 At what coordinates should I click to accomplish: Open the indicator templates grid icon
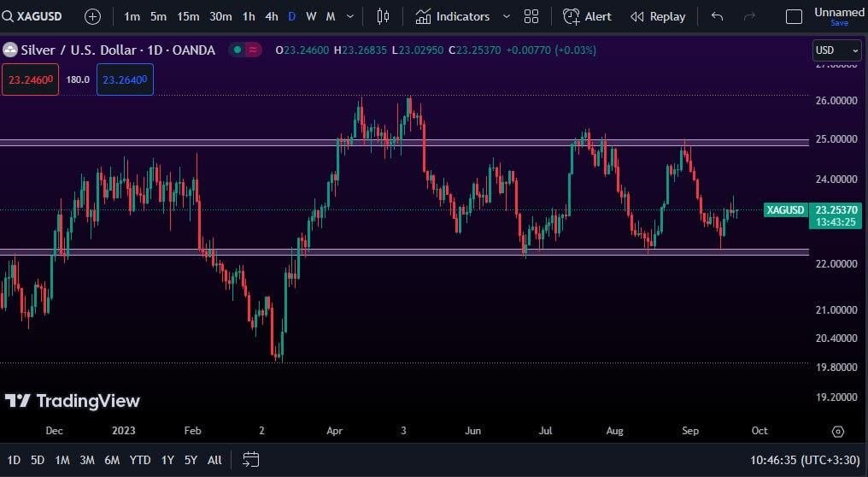coord(531,16)
